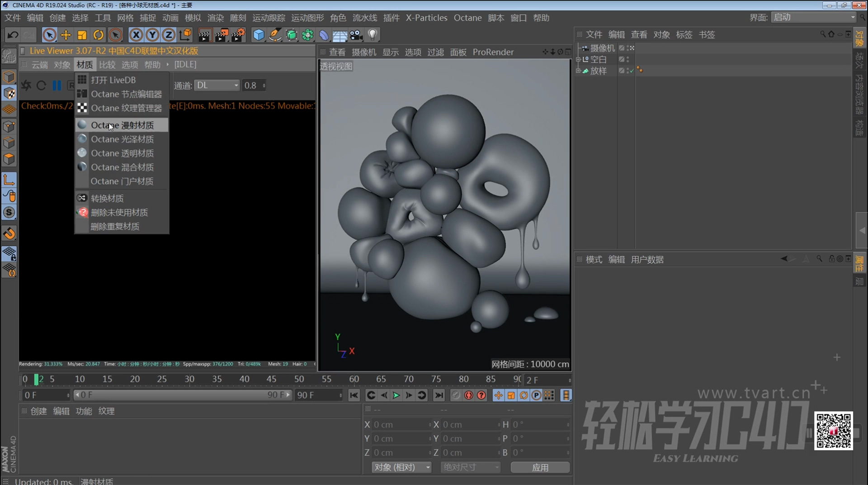
Task: Add a Cube primitive object
Action: point(258,35)
